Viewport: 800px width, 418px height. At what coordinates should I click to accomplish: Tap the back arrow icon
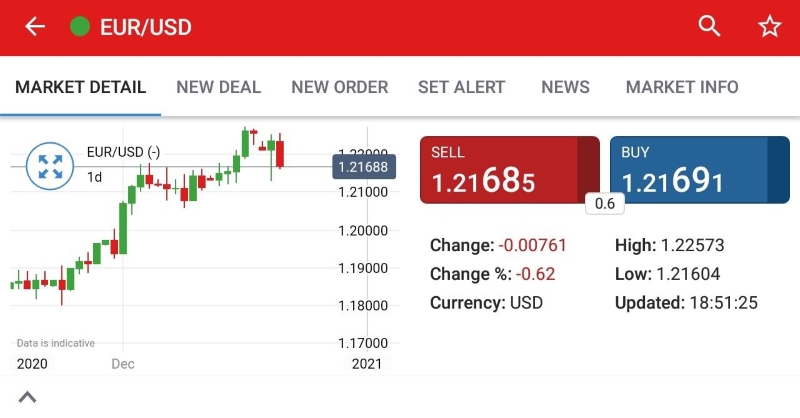[x=35, y=27]
